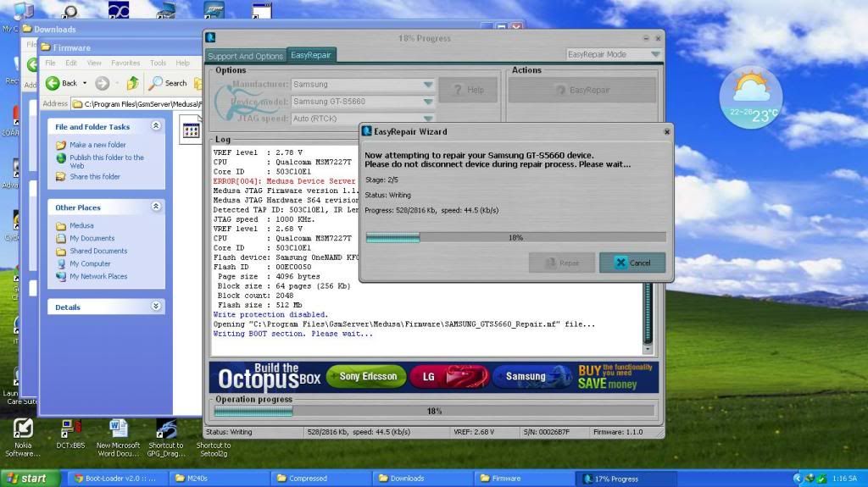
Task: Click Back arrow in Firmware window
Action: [x=61, y=83]
